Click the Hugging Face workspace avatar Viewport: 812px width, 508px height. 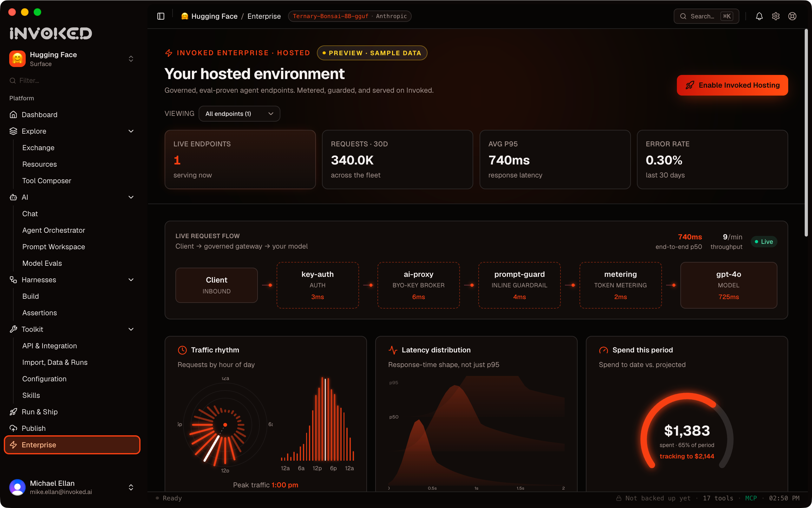[17, 59]
